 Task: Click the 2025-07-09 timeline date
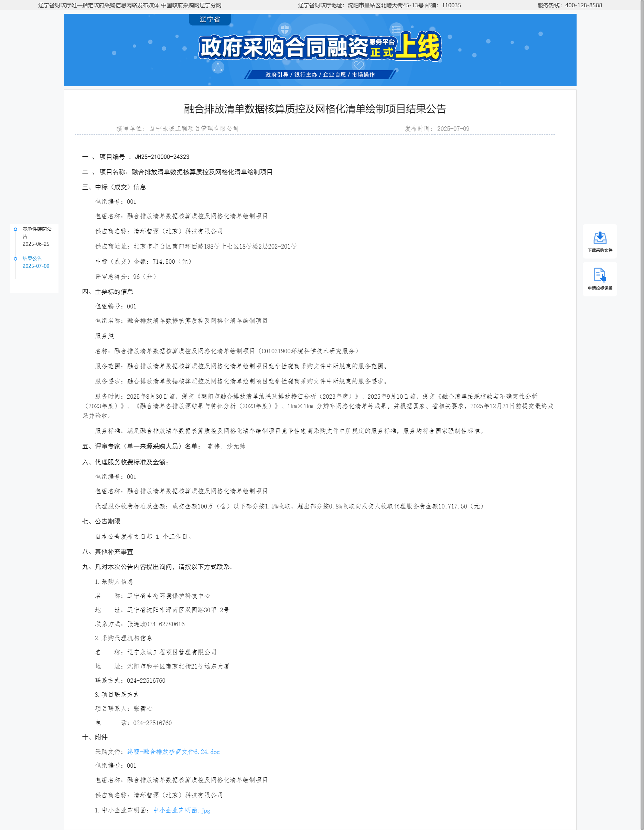click(36, 266)
